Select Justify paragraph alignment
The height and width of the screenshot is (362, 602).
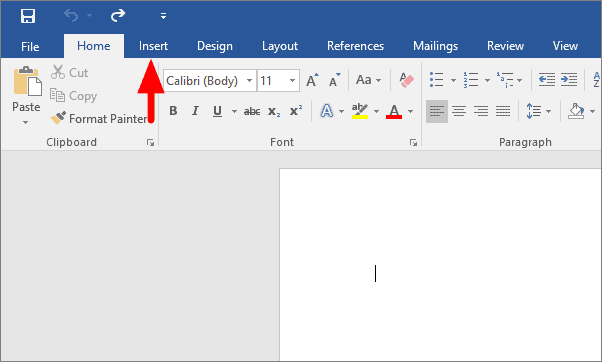(503, 111)
